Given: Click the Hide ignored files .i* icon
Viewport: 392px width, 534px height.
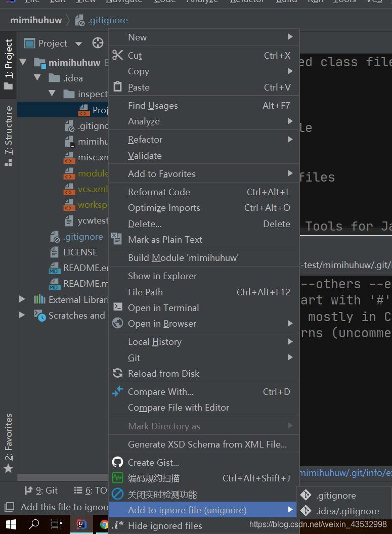Looking at the screenshot, I should [117, 525].
